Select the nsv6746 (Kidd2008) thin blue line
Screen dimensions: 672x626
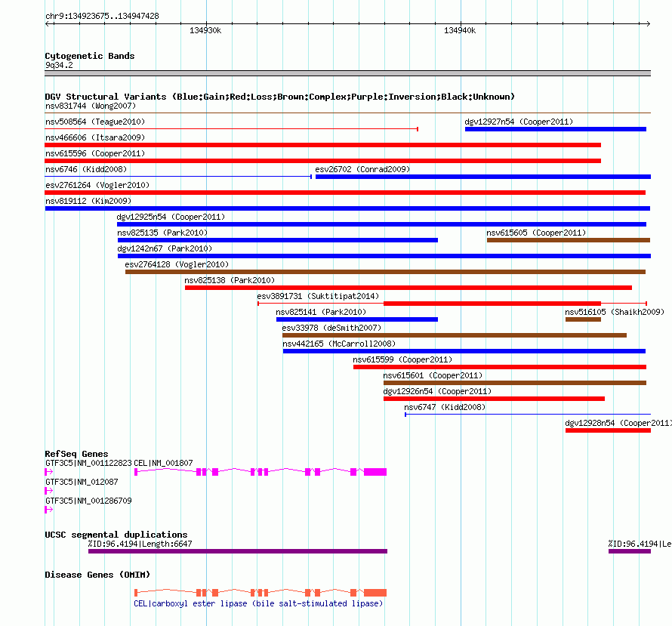(x=178, y=177)
